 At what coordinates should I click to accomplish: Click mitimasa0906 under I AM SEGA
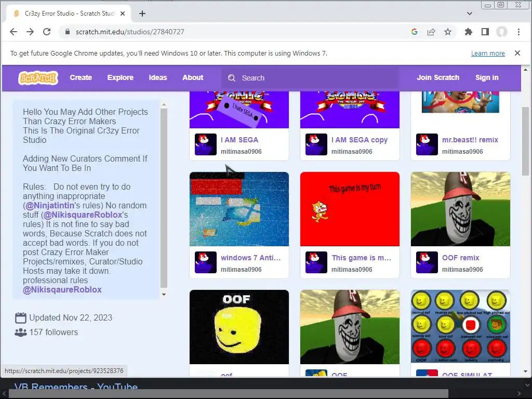click(x=241, y=152)
